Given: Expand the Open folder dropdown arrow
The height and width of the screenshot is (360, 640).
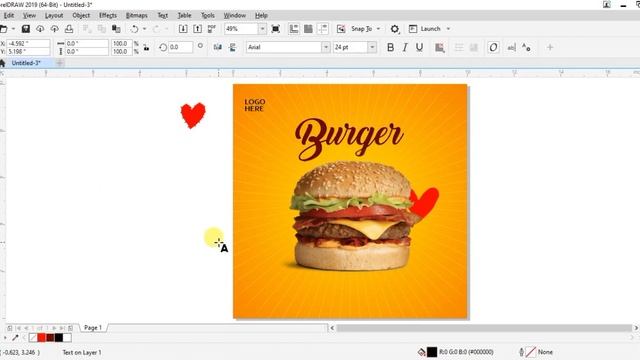Looking at the screenshot, I should click(x=13, y=29).
